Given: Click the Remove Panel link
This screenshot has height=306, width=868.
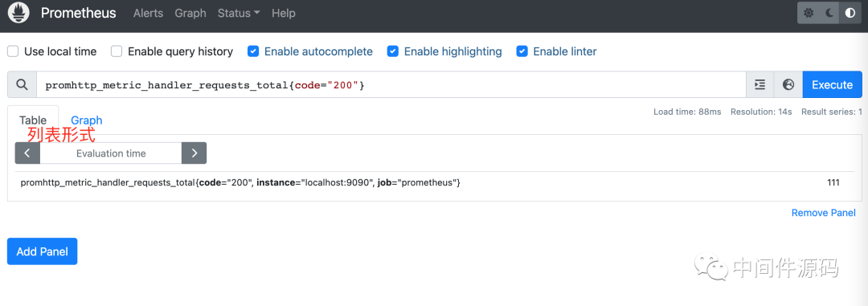Looking at the screenshot, I should coord(824,213).
